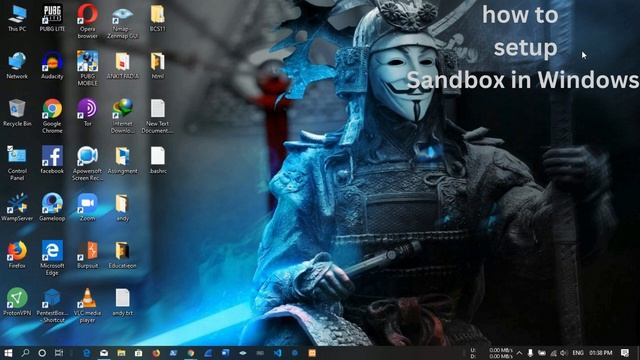The image size is (640, 360).
Task: Select the Microsoft Edge desktop shortcut
Action: (52, 258)
